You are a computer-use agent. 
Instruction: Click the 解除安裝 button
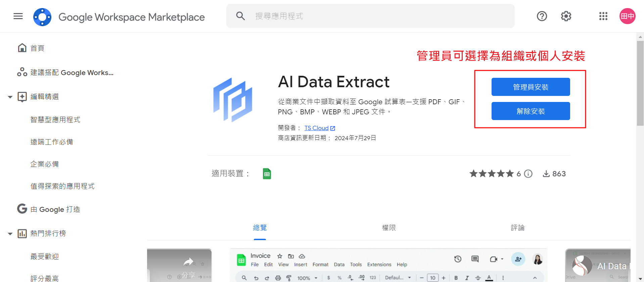531,111
